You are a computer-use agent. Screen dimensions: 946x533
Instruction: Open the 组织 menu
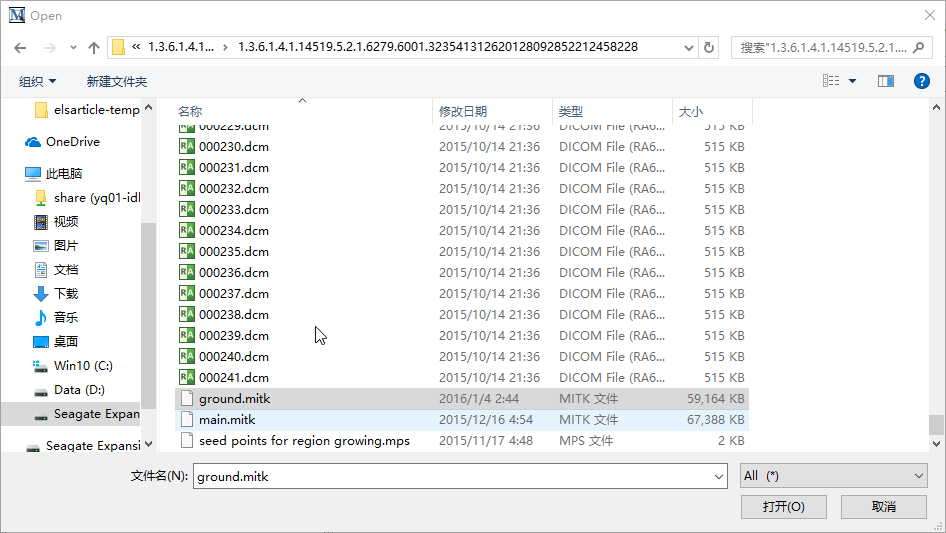click(x=38, y=81)
